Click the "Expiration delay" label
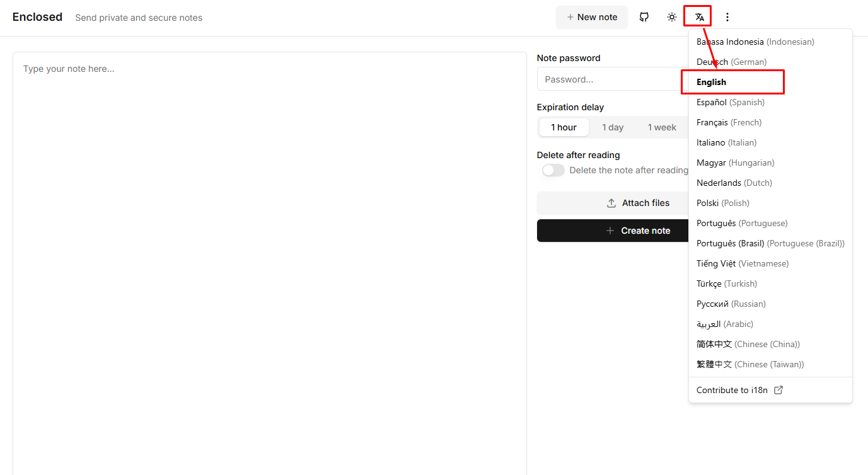 coord(570,107)
